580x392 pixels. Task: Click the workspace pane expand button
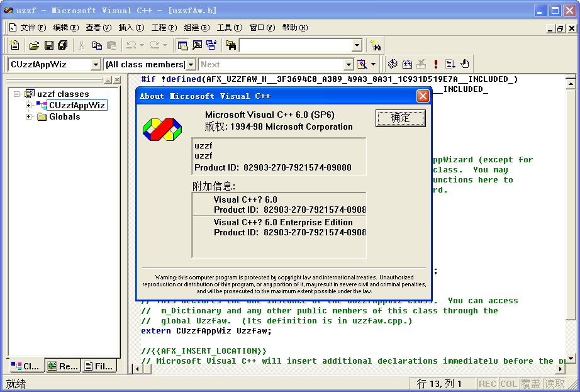(x=108, y=80)
